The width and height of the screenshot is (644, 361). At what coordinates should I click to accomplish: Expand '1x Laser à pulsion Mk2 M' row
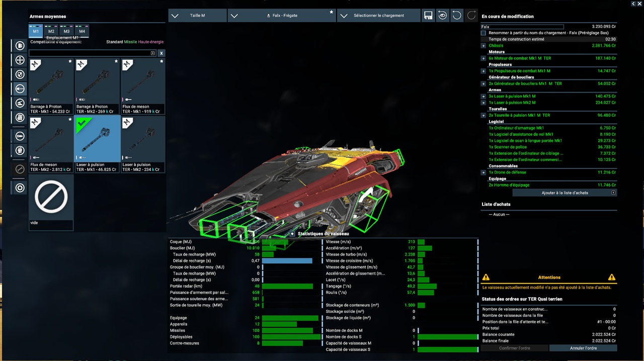tap(484, 103)
